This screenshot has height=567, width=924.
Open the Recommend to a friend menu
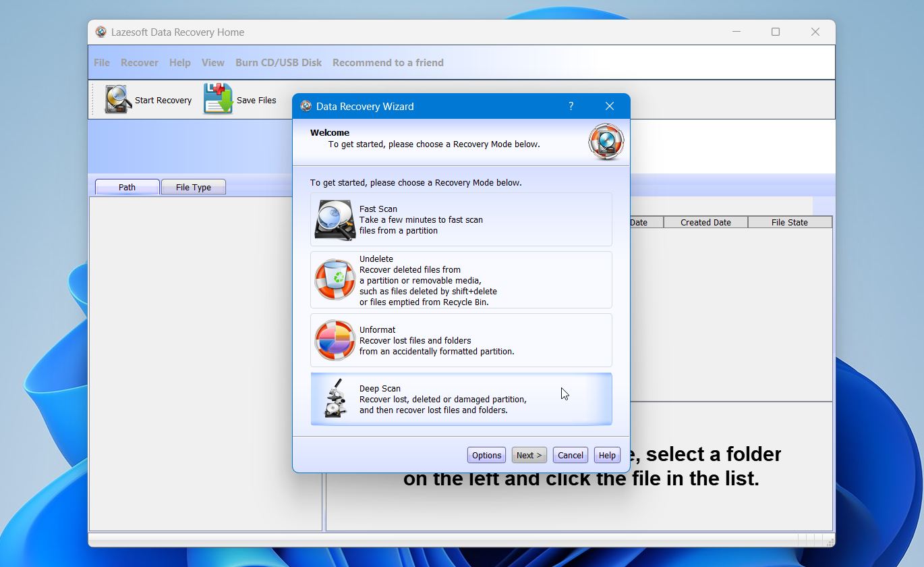coord(388,62)
